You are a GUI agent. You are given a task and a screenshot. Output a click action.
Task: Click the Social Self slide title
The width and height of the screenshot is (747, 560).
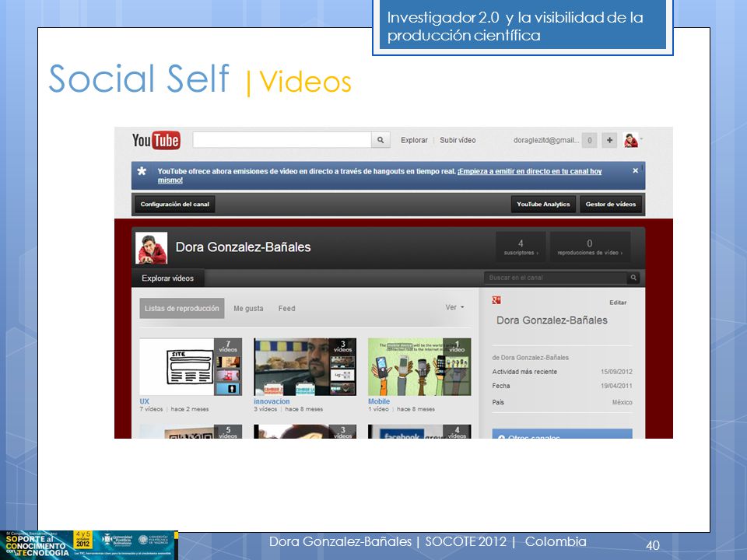(x=139, y=79)
